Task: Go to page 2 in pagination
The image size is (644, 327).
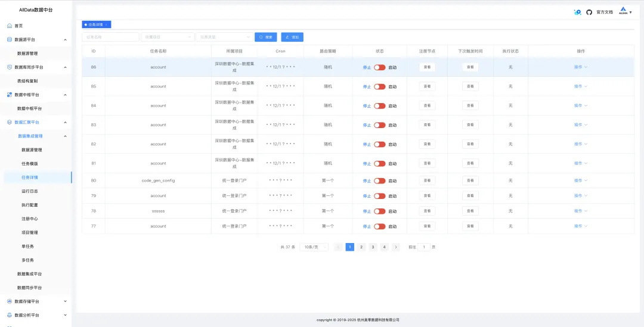Action: (361, 247)
